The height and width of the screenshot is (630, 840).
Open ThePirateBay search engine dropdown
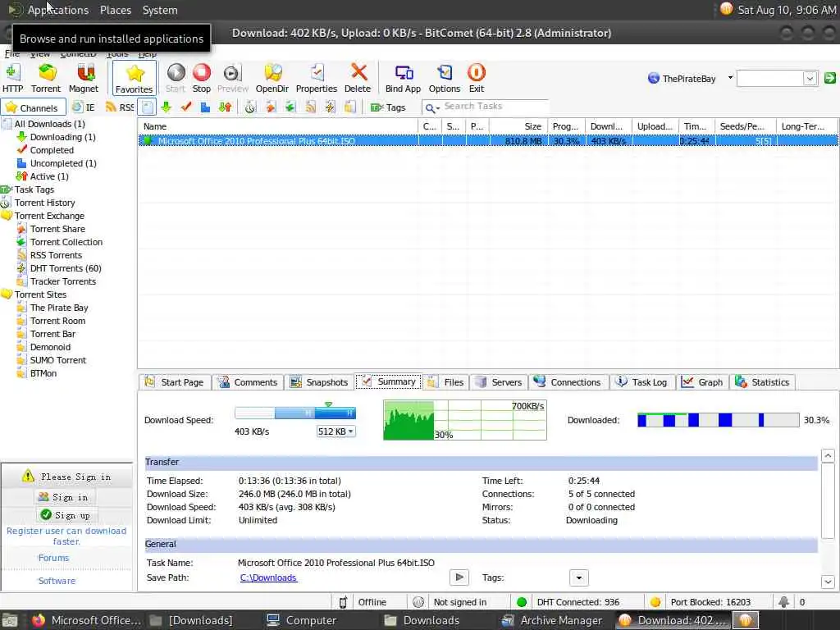pos(730,78)
